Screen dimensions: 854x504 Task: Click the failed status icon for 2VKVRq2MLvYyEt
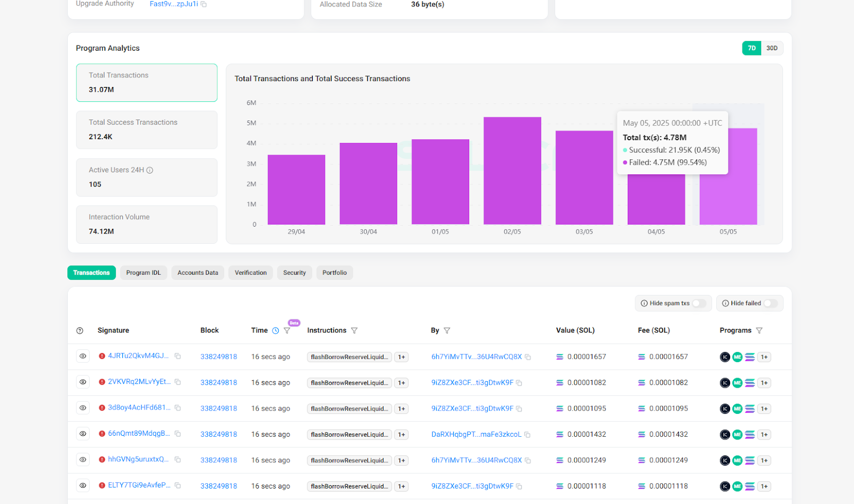click(102, 382)
